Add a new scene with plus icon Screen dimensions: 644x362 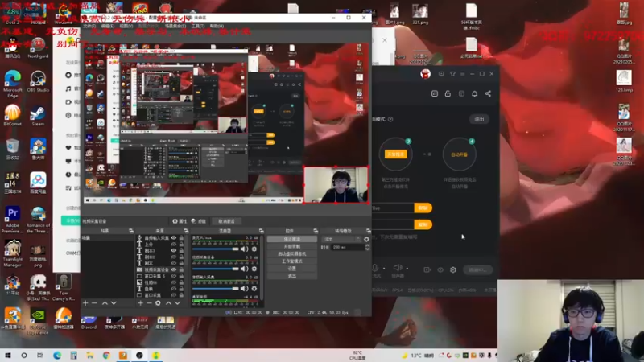click(x=85, y=303)
